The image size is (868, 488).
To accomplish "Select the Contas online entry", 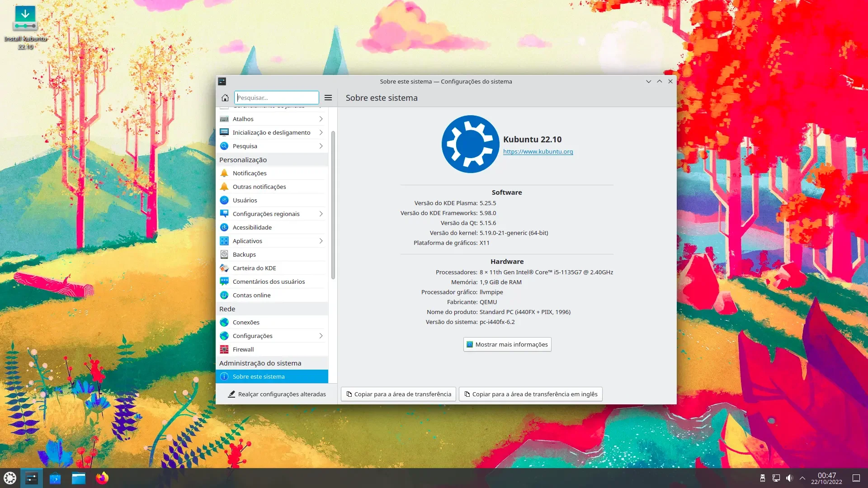I will point(272,295).
